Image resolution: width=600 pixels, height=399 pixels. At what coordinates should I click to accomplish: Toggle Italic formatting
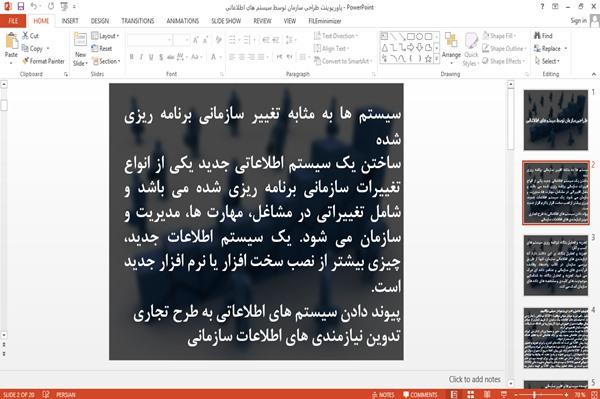(141, 57)
